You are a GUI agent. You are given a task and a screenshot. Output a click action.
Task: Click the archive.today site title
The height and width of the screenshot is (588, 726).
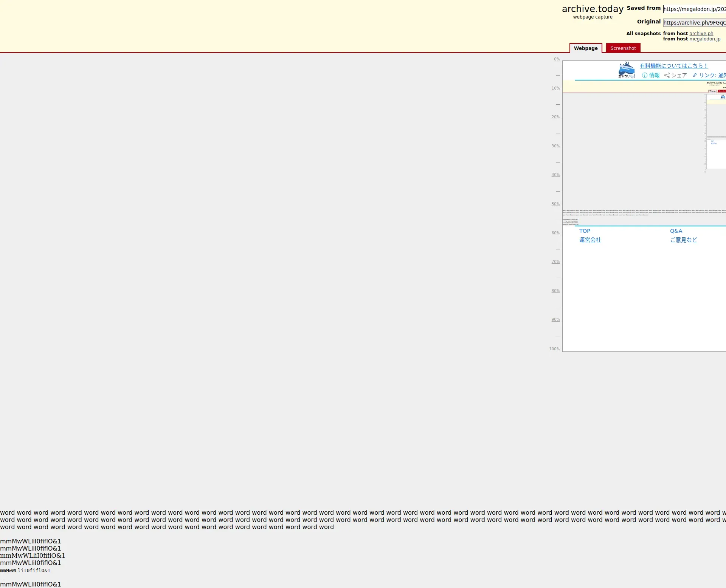pyautogui.click(x=593, y=9)
